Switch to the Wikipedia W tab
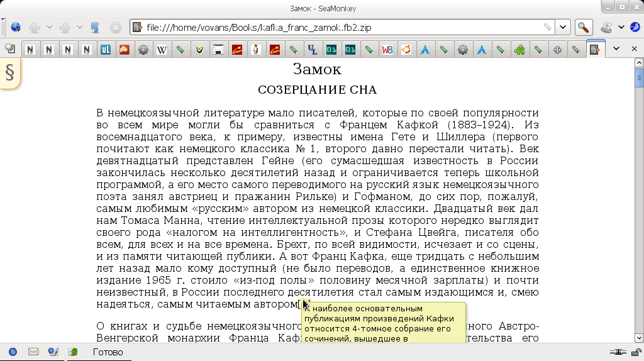This screenshot has height=361, width=644. (x=162, y=49)
